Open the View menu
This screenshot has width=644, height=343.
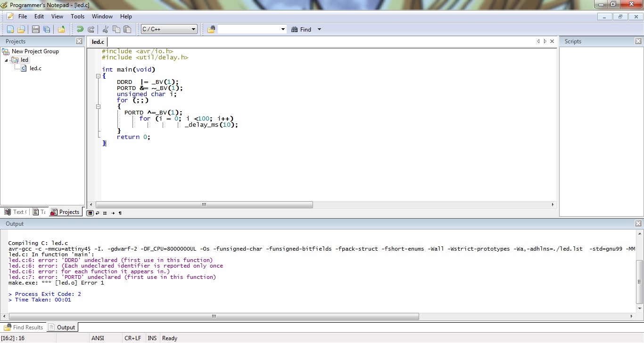[x=57, y=16]
